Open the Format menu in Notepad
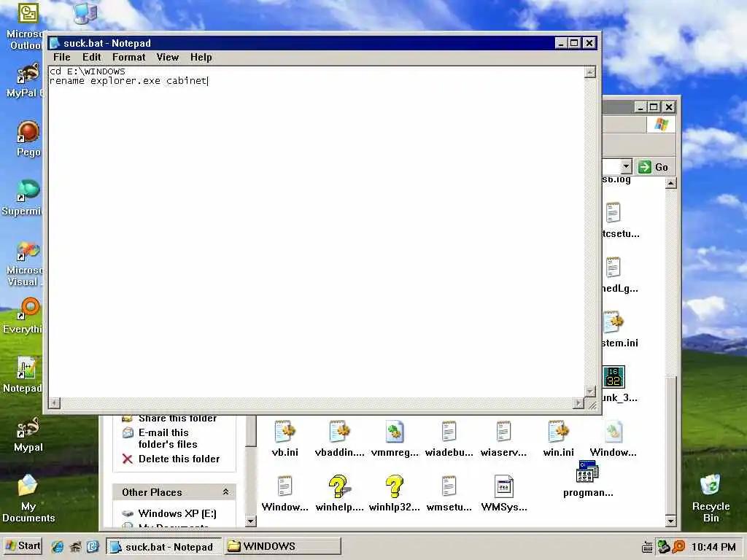 coord(128,57)
